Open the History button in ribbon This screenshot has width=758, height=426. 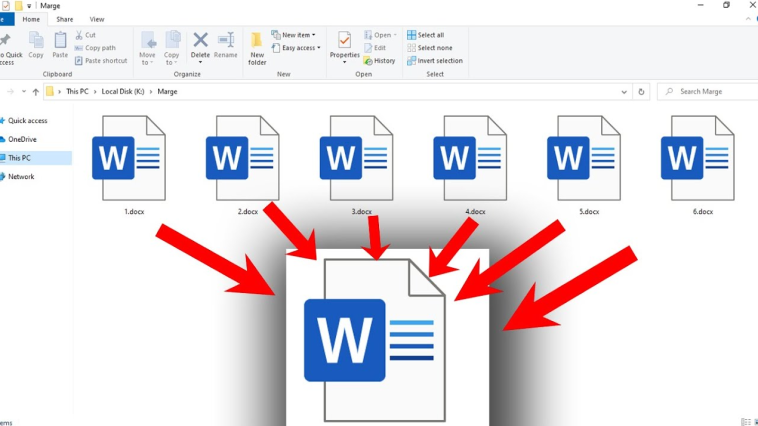(379, 61)
